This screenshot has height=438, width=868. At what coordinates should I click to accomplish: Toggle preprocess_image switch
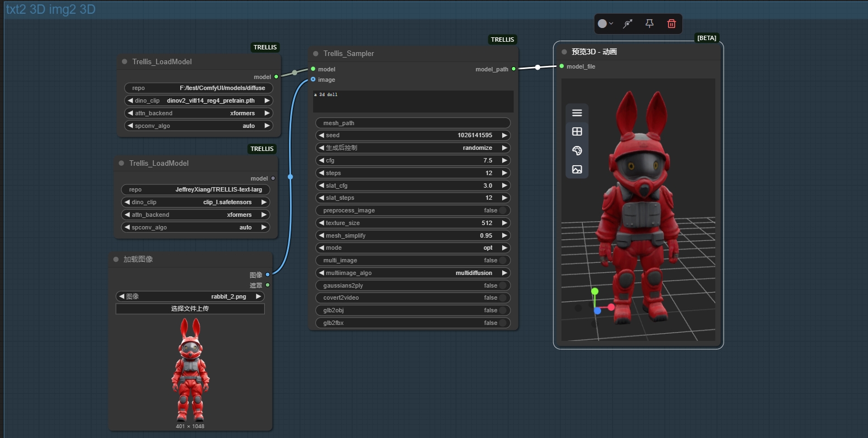pyautogui.click(x=503, y=210)
